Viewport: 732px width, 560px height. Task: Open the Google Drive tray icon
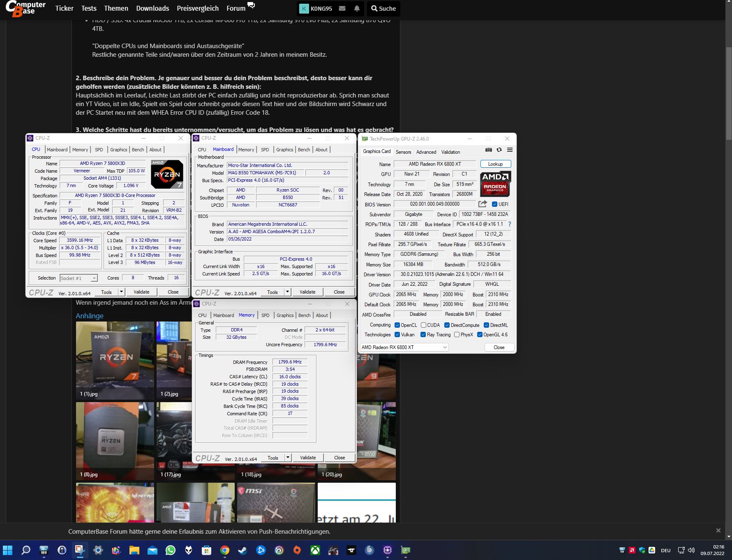(652, 550)
